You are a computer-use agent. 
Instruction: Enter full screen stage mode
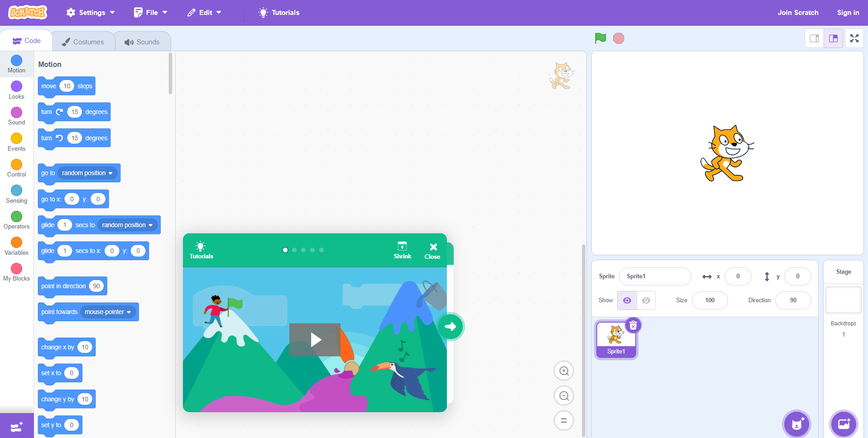pos(854,38)
